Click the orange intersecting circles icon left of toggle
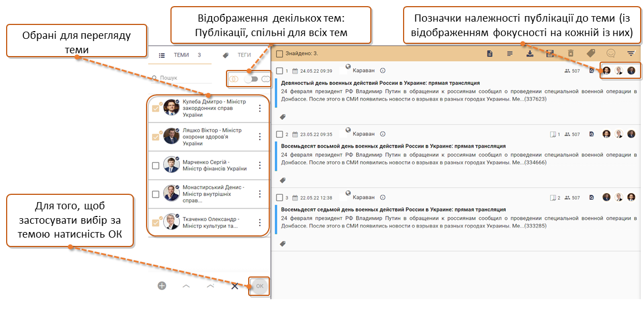644x312 pixels. pos(234,79)
